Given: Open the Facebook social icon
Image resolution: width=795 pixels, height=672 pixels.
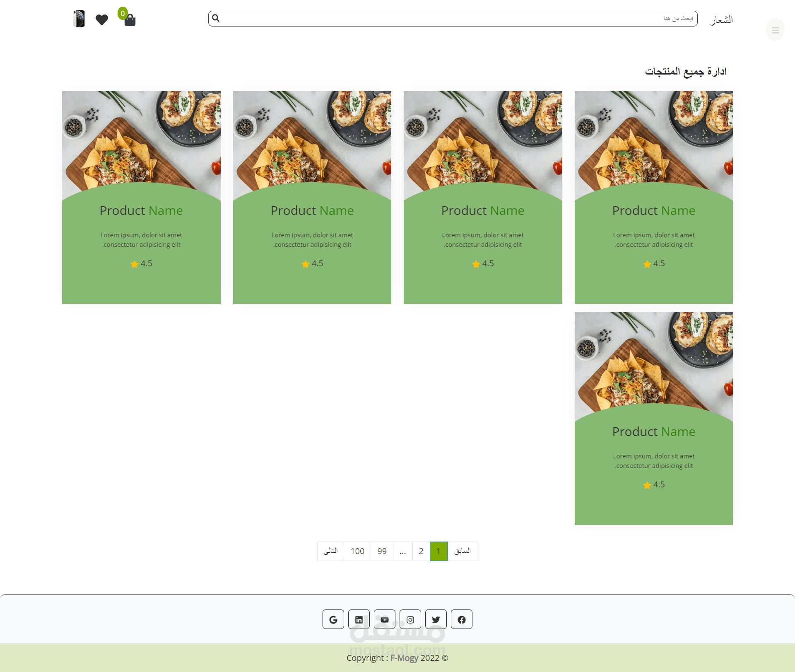Looking at the screenshot, I should 461,619.
